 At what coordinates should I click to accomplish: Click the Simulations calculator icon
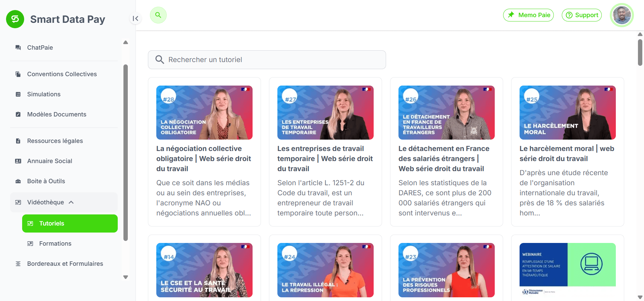18,94
